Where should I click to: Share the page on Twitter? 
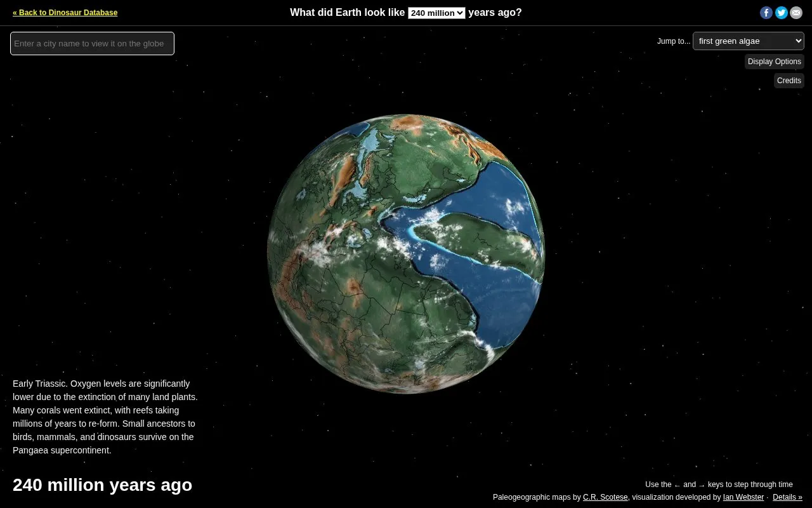click(x=782, y=13)
